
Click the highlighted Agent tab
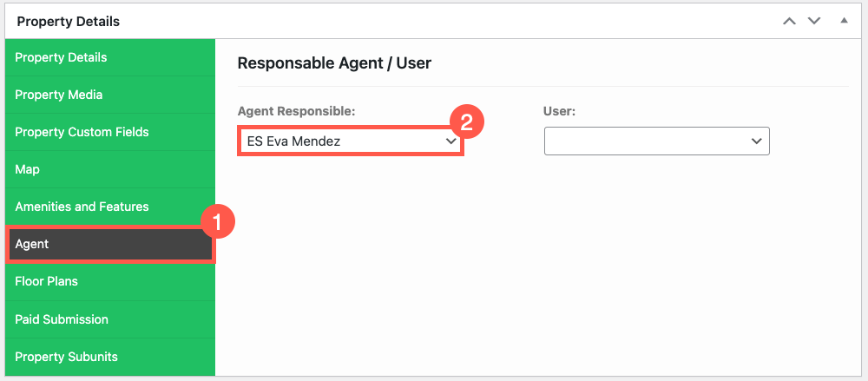click(109, 244)
